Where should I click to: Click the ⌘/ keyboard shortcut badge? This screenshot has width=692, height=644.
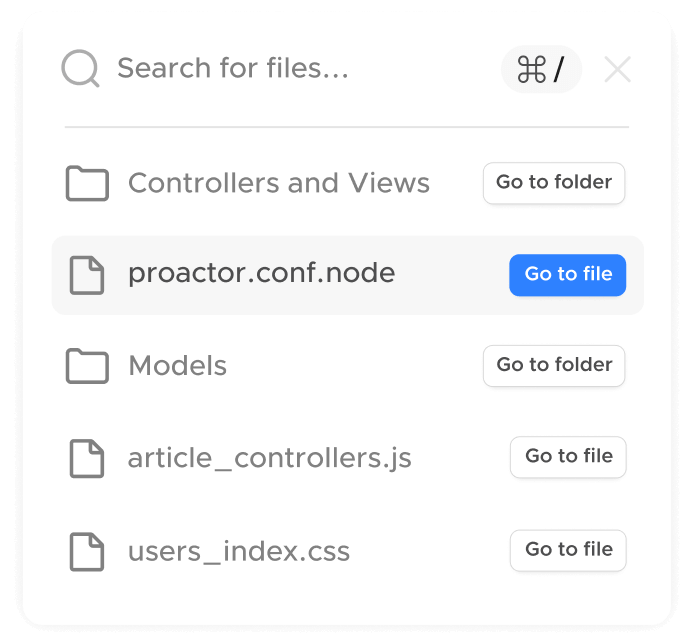click(541, 70)
